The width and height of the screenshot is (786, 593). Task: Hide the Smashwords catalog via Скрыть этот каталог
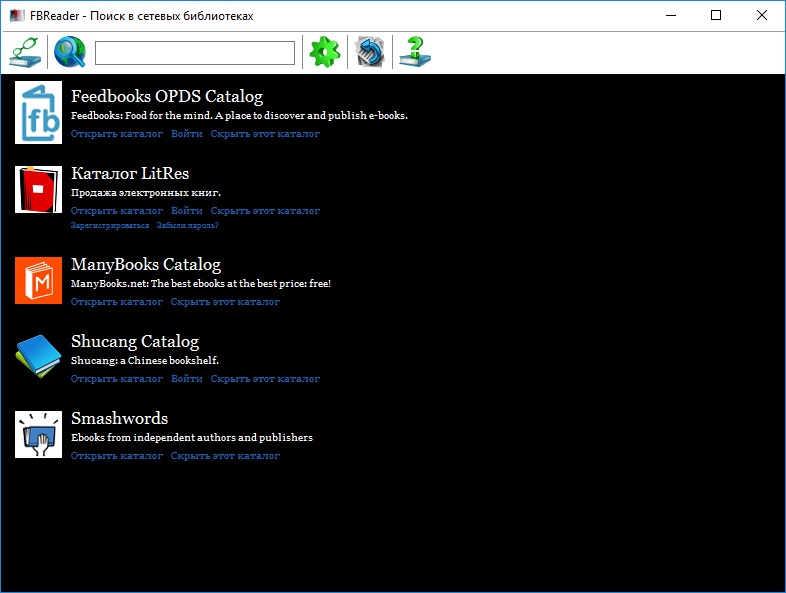tap(225, 456)
